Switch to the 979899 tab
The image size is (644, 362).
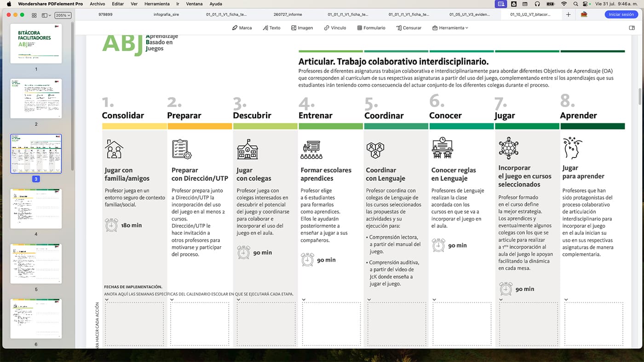[105, 15]
